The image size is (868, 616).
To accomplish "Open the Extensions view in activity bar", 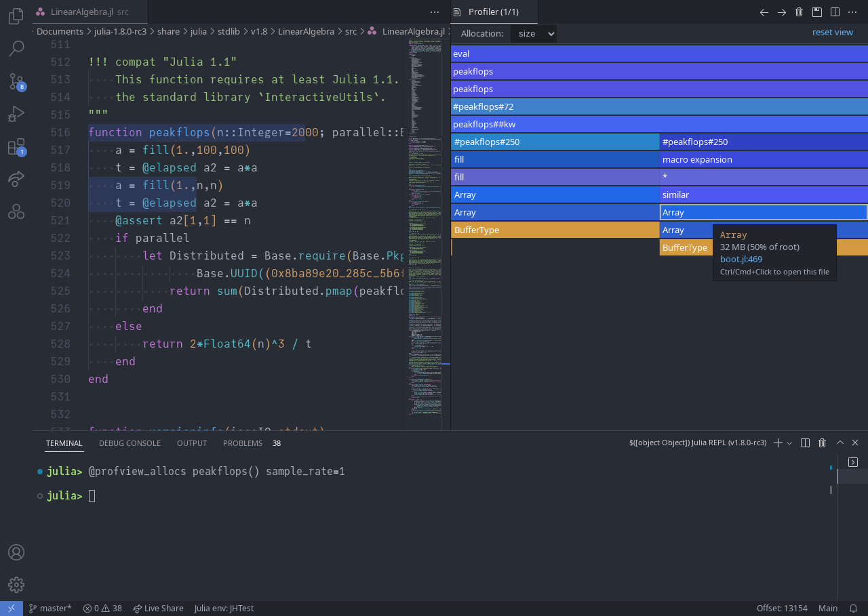I will 16,147.
